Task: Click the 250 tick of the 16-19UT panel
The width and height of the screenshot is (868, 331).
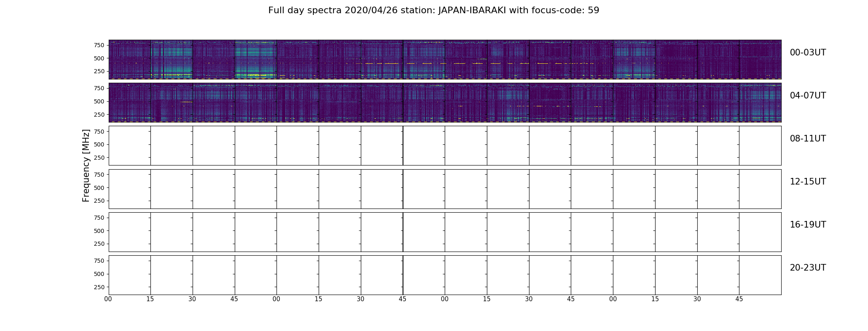Action: pyautogui.click(x=99, y=244)
